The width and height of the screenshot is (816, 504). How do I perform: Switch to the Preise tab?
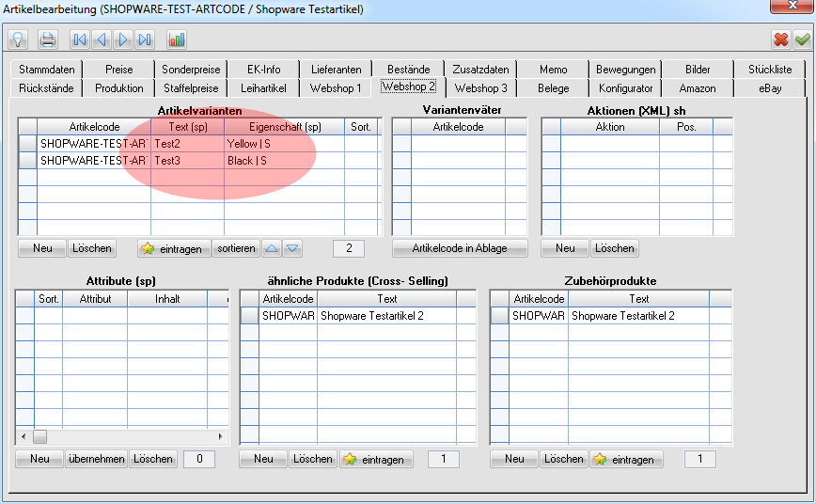tap(118, 70)
